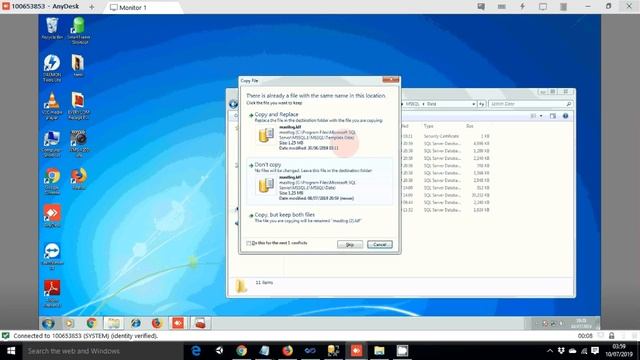Screen dimensions: 640x360
Task: Open Explorer address bar dropdown arrow
Action: click(x=473, y=104)
